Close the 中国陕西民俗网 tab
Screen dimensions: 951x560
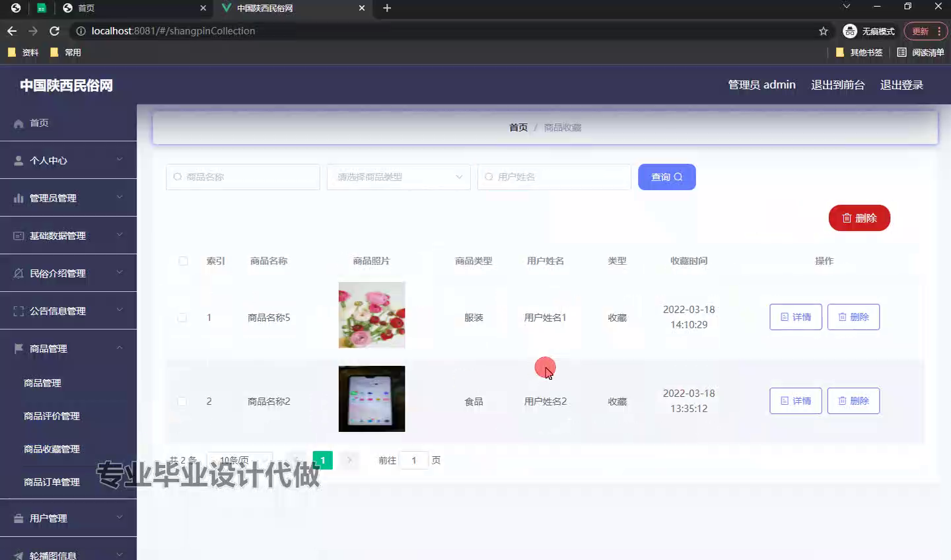click(361, 8)
